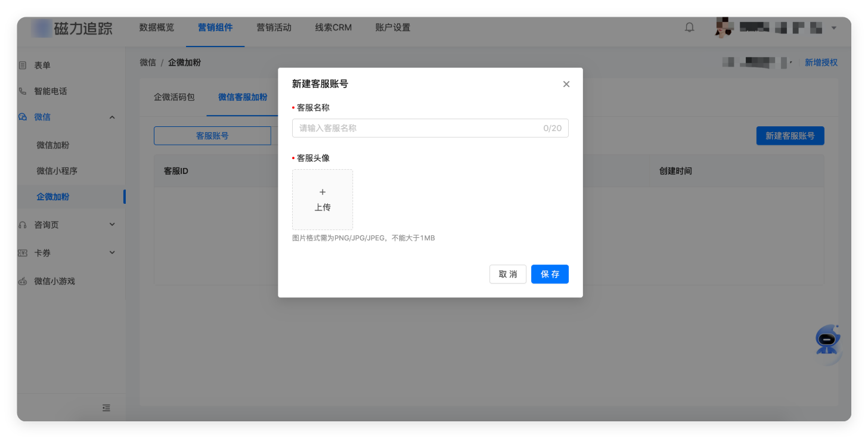
Task: Click the 智能电话 phone icon
Action: (x=23, y=91)
